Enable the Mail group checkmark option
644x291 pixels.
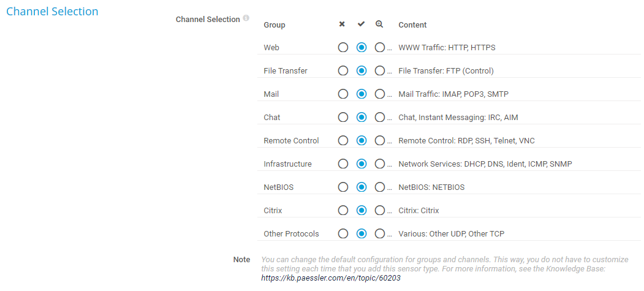362,94
